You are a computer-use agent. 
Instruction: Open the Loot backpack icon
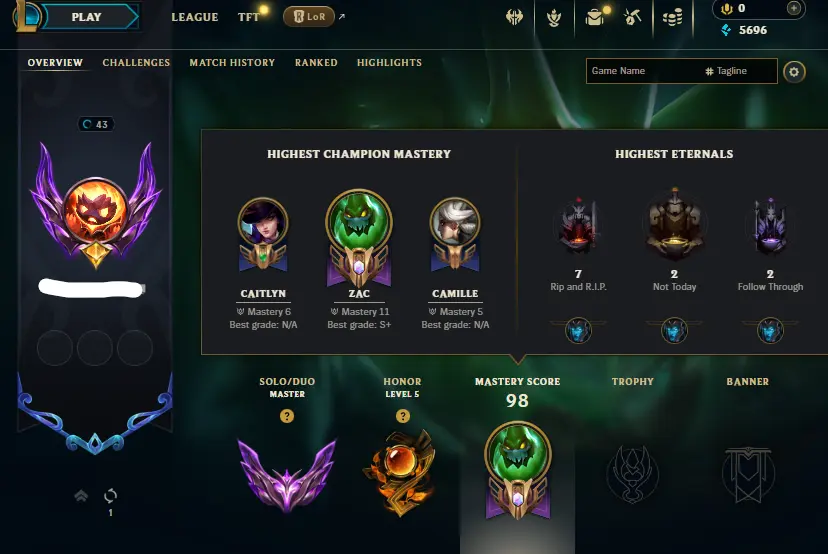point(595,17)
